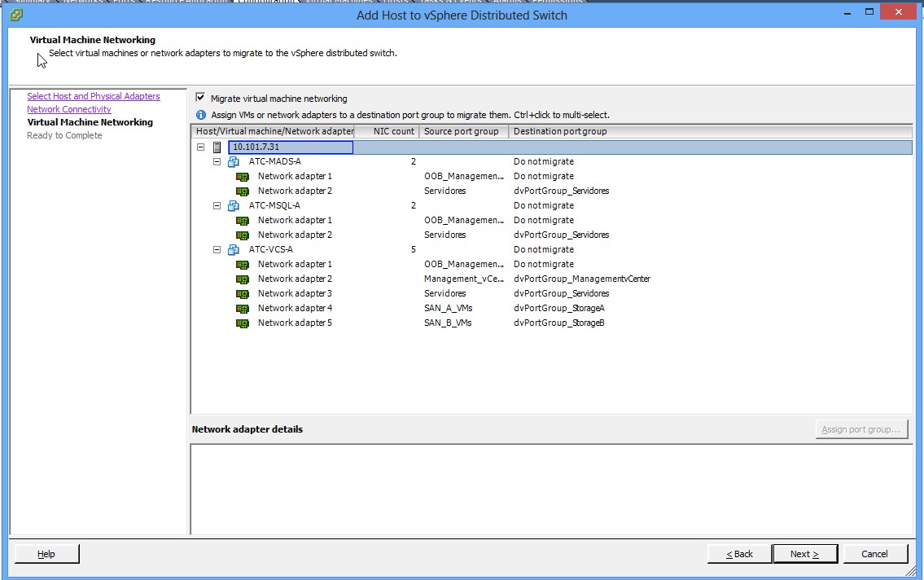Uncheck Migrate virtual machine networking
Screen dimensions: 924x580
(200, 98)
